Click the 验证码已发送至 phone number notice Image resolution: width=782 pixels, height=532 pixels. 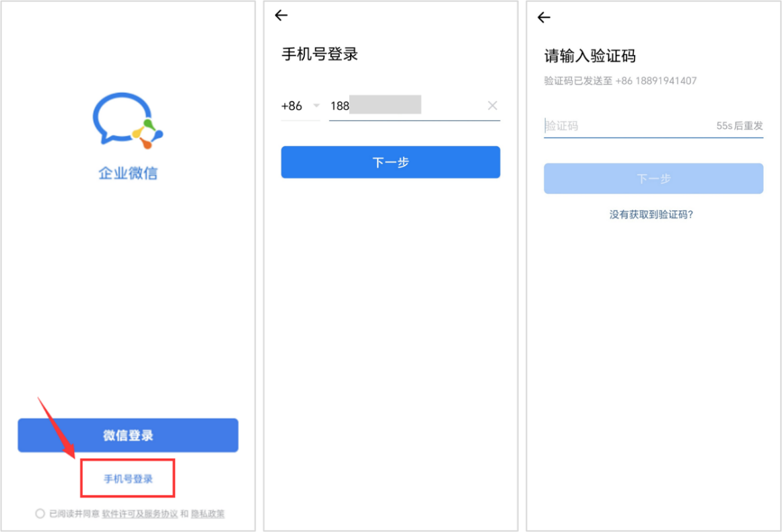pos(620,81)
